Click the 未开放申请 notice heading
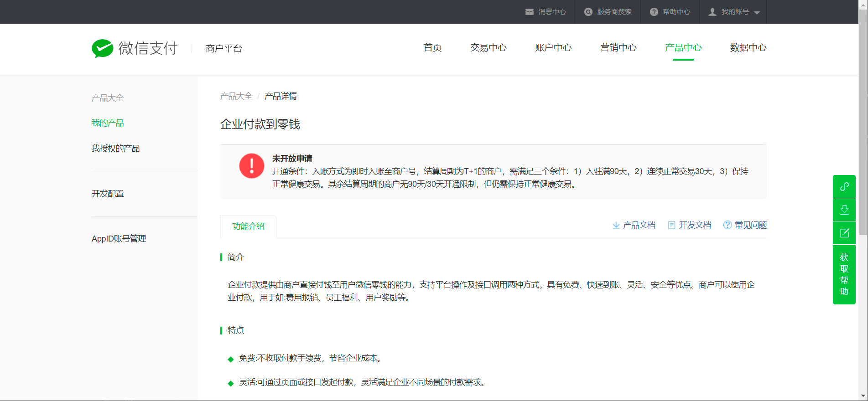This screenshot has width=868, height=401. (x=292, y=159)
